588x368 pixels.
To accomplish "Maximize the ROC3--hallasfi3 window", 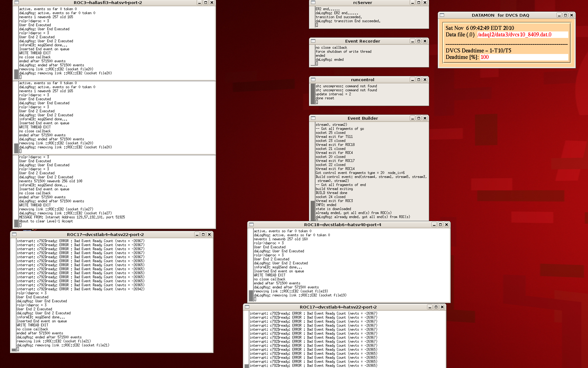I will click(x=206, y=2).
